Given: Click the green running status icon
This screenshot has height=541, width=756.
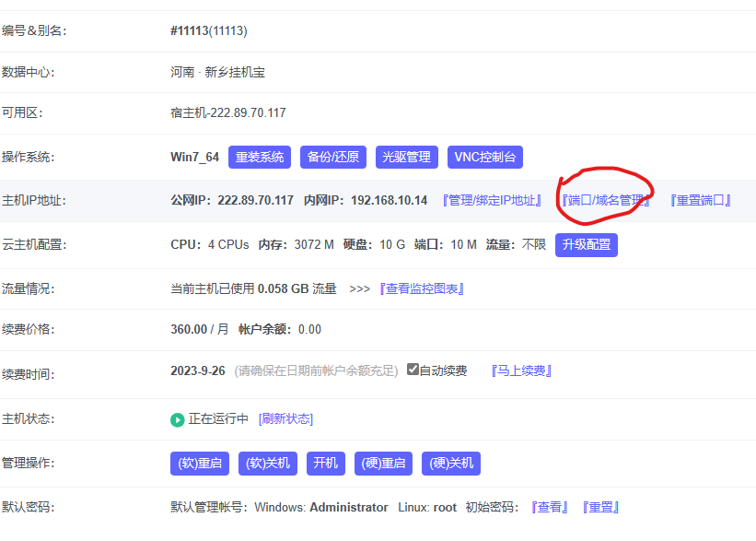Looking at the screenshot, I should [x=178, y=420].
